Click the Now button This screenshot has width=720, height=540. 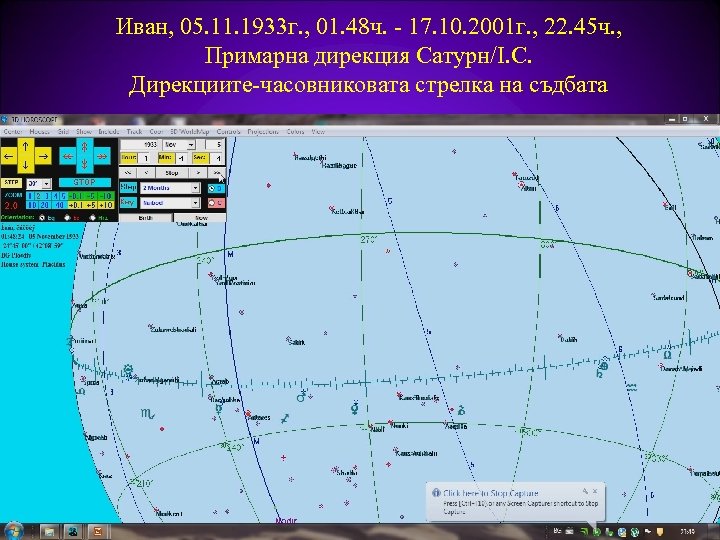(200, 218)
